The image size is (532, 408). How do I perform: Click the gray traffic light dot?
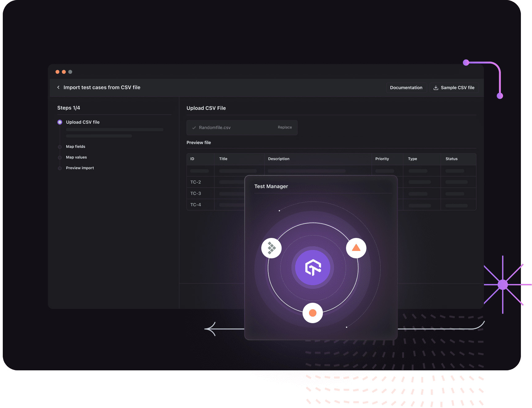(x=70, y=72)
